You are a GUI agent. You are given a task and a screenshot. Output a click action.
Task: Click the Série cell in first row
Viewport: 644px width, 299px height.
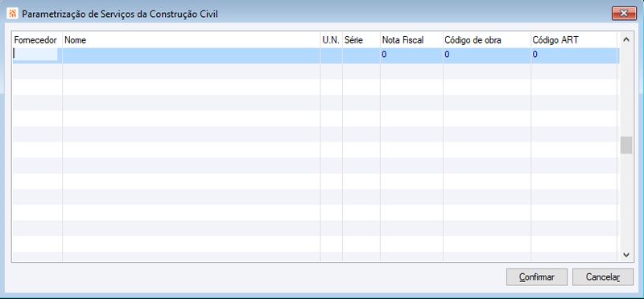[x=361, y=55]
